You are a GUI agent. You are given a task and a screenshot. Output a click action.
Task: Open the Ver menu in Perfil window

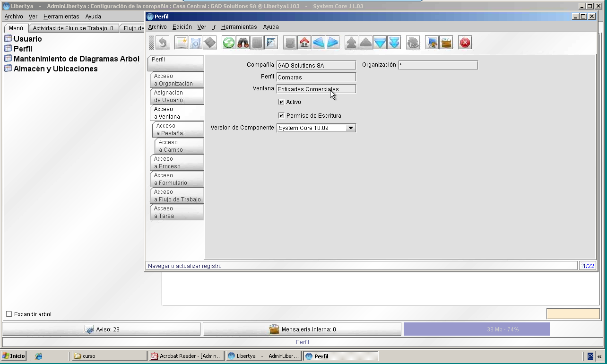pos(202,27)
